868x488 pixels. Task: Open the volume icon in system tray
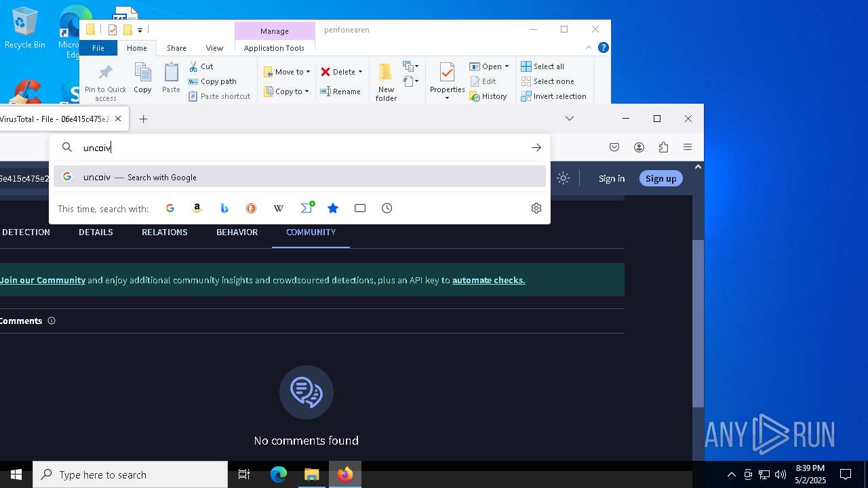click(x=780, y=474)
